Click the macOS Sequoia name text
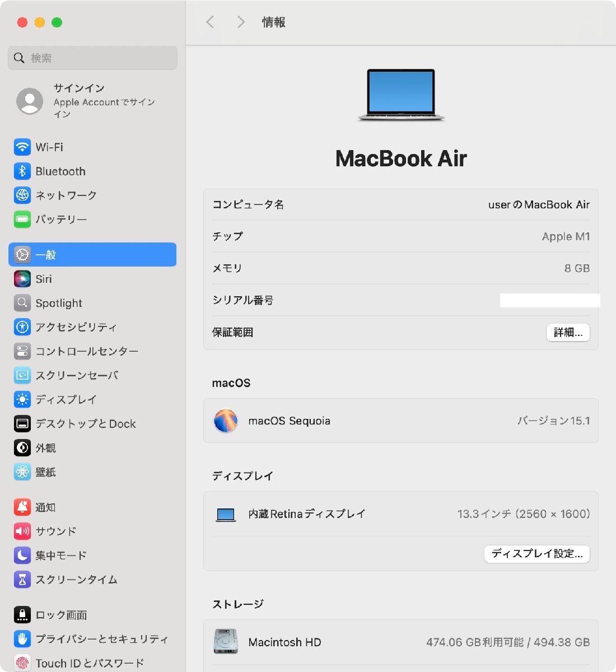Screen dimensions: 616x672 (x=290, y=421)
